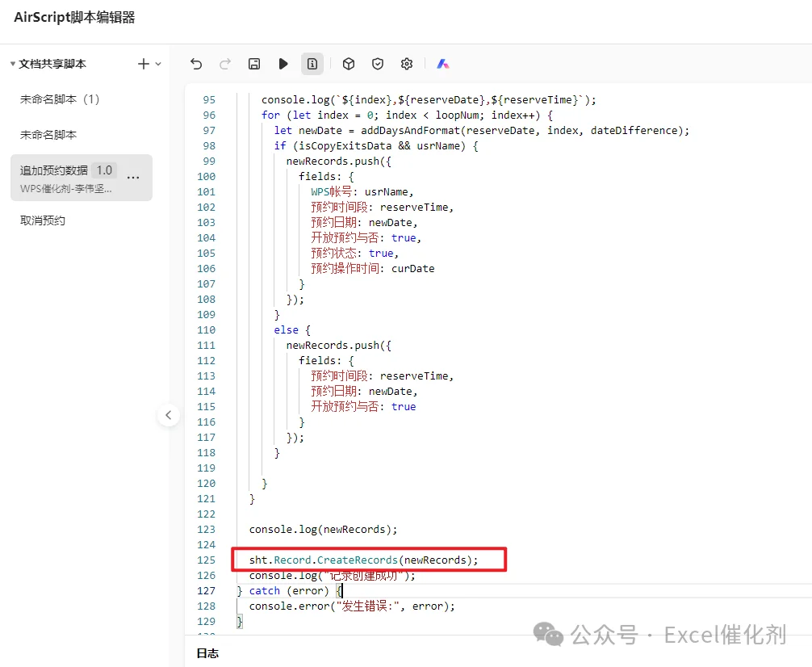Viewport: 812px width, 667px height.
Task: Open script settings with the gear icon
Action: tap(407, 64)
